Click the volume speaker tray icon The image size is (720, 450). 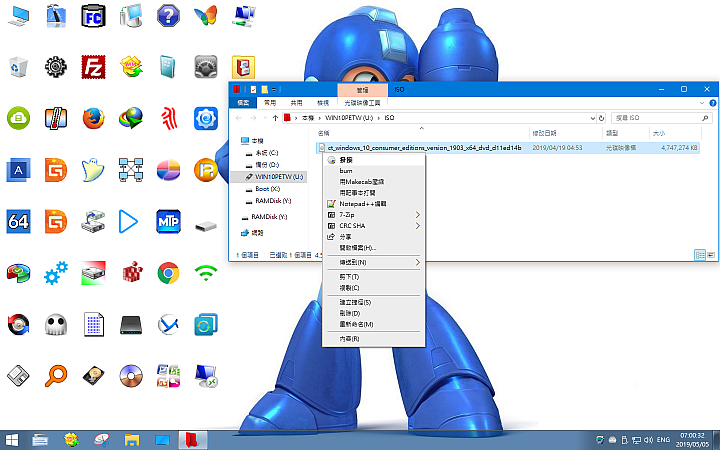(648, 440)
